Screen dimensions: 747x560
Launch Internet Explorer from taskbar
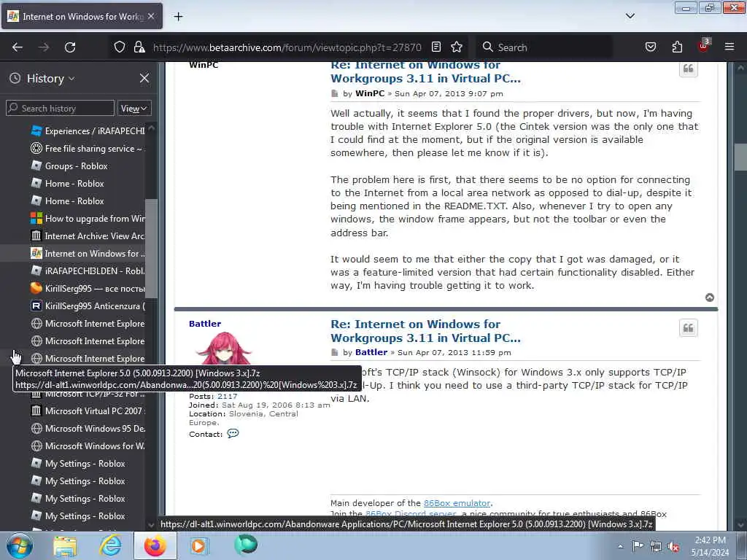(110, 546)
